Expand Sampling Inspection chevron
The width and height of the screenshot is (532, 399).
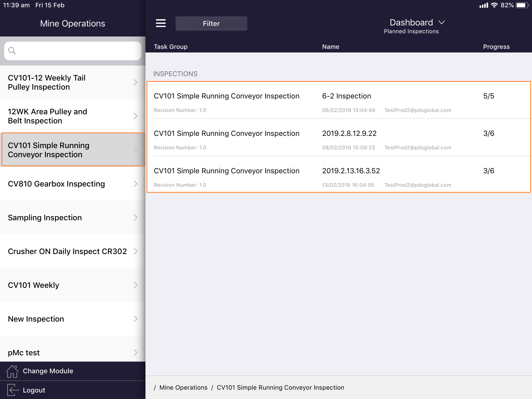135,217
